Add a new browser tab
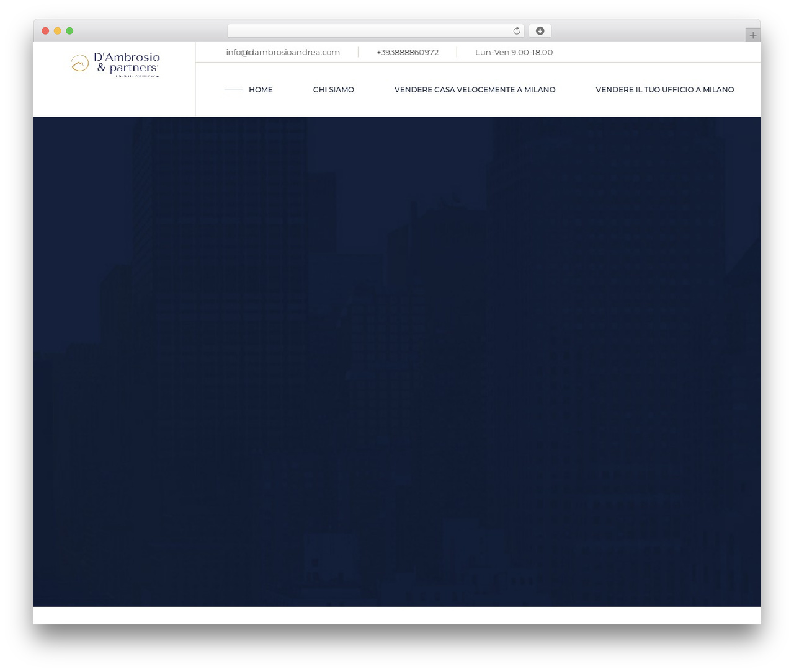The image size is (794, 672). [753, 35]
